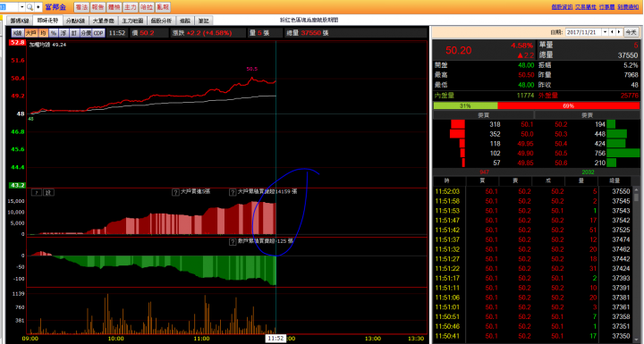
Task: Click the 報告 button
Action: coord(97,7)
